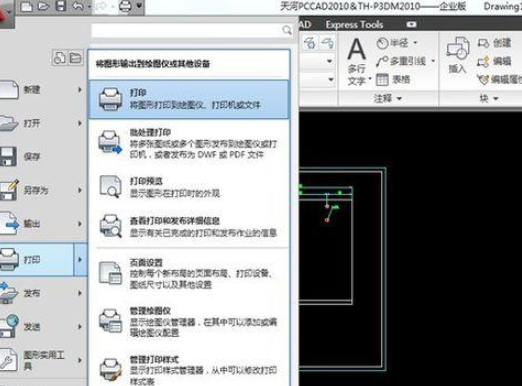Expand the 打印 submenu arrow in left menu
This screenshot has height=386, width=522.
[x=80, y=259]
